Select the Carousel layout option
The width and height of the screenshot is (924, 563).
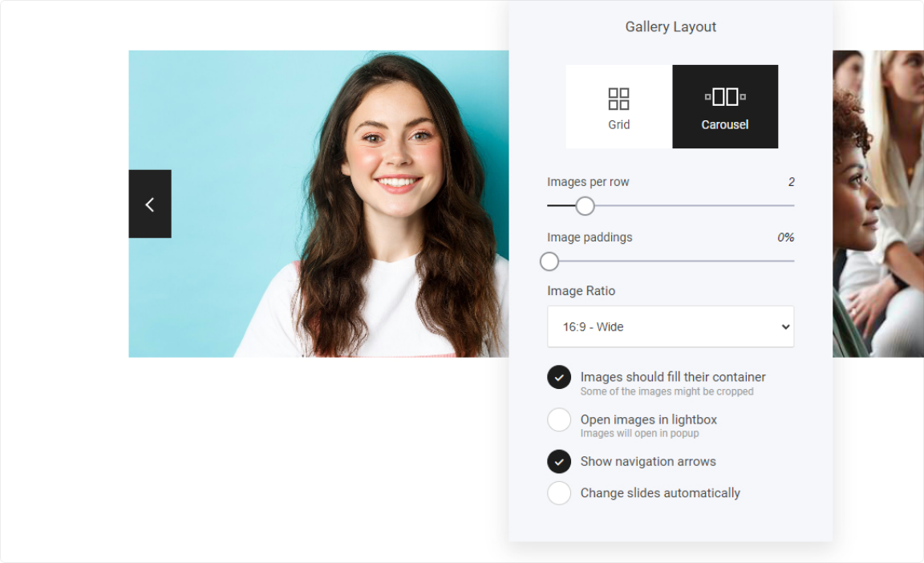[725, 107]
